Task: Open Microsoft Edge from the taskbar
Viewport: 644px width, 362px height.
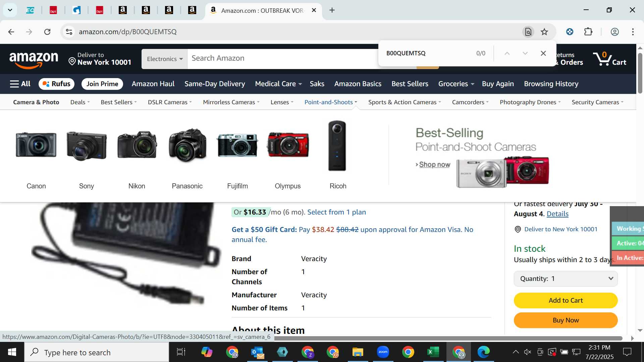Action: click(483, 352)
